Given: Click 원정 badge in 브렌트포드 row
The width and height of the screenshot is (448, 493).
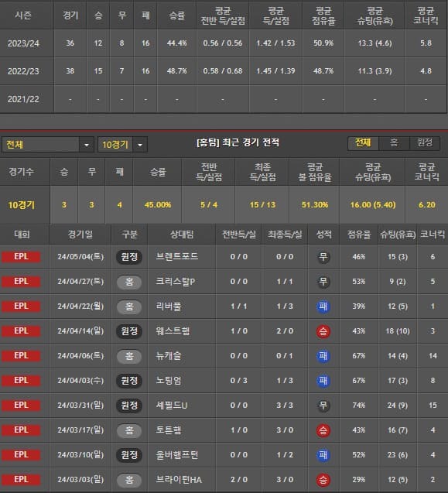Looking at the screenshot, I should [x=129, y=257].
